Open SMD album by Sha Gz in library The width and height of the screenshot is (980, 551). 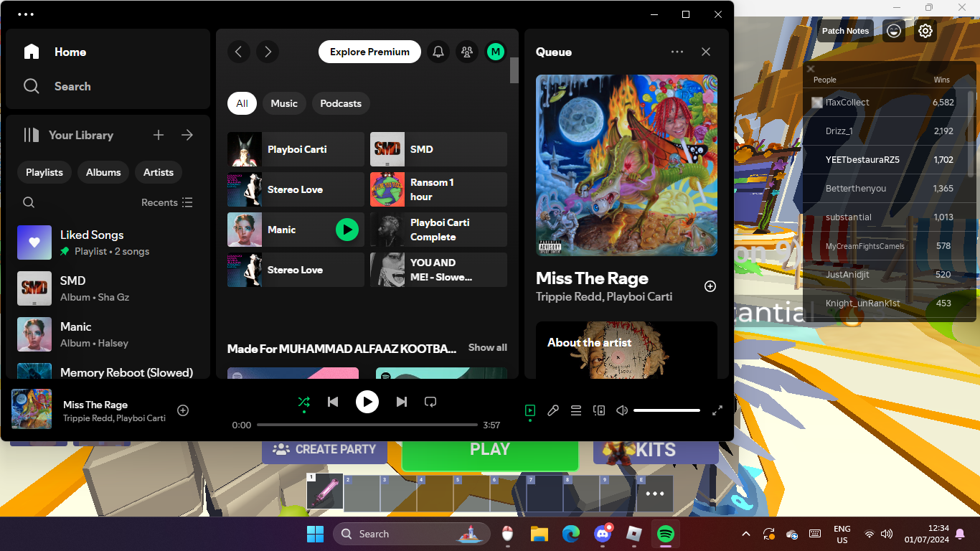click(108, 288)
